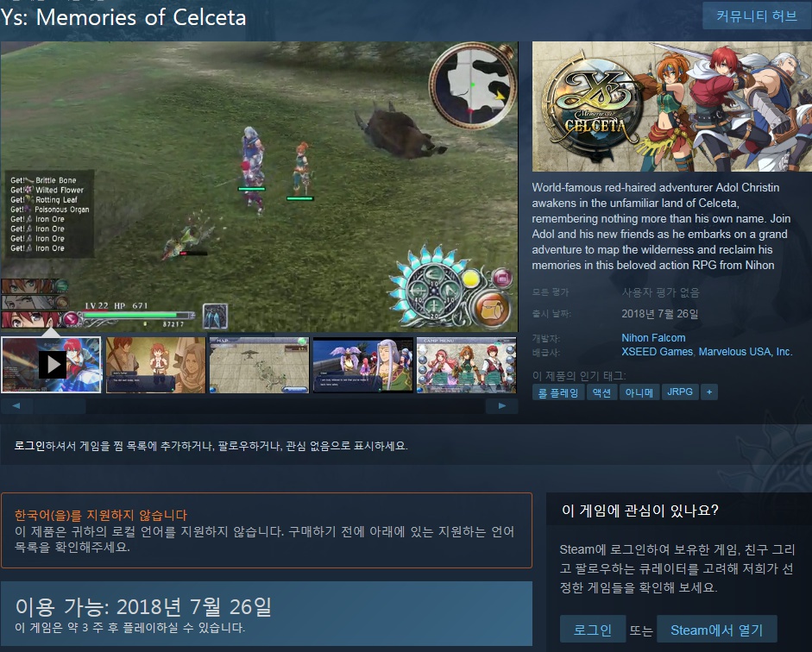This screenshot has width=812, height=652.
Task: Click the 로그인 link in wishlist notice
Action: pos(29,446)
